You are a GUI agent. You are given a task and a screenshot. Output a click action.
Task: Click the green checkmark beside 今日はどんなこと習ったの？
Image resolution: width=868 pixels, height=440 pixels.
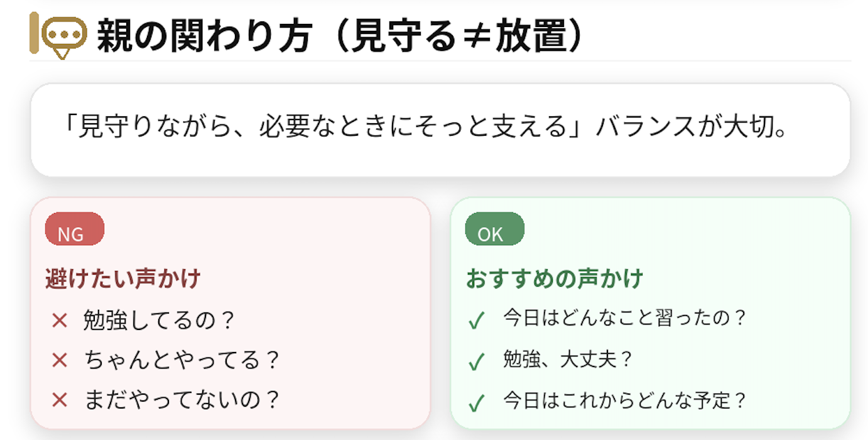click(x=477, y=321)
